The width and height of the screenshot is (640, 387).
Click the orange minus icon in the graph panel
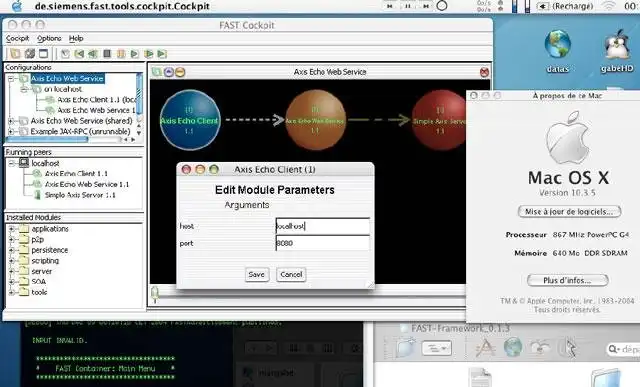(x=180, y=72)
